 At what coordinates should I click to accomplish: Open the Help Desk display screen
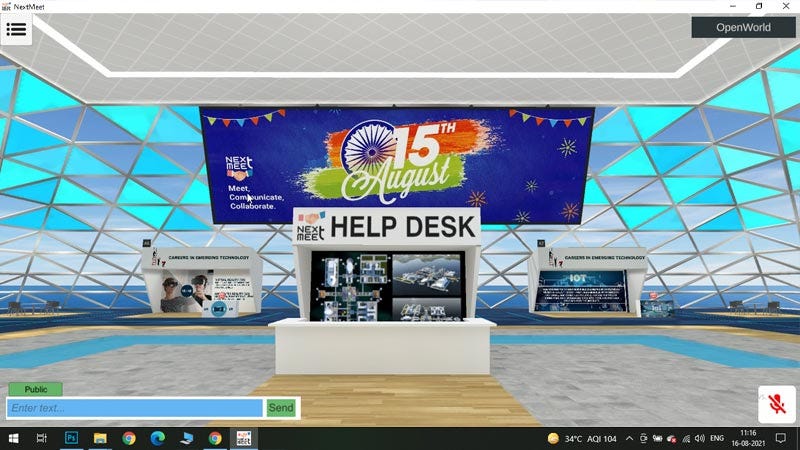point(387,286)
